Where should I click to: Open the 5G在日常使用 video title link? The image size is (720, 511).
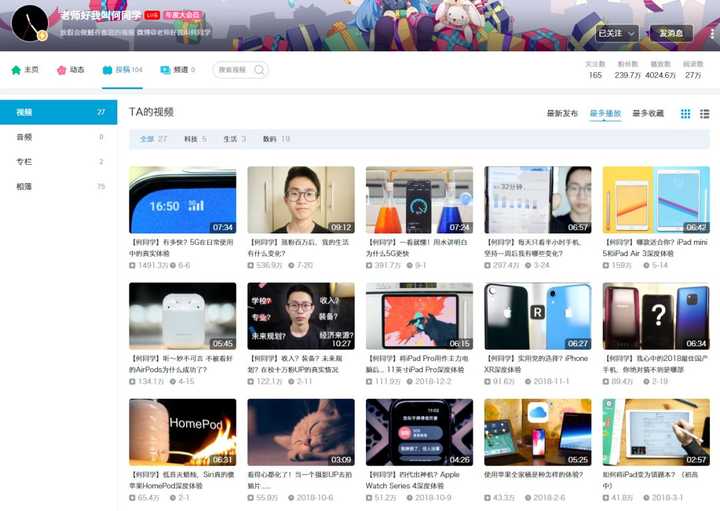coord(182,247)
